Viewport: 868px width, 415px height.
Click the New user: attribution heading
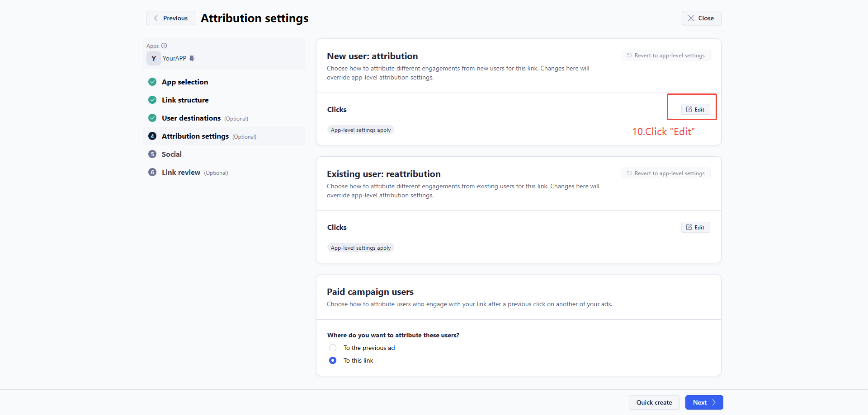[373, 56]
